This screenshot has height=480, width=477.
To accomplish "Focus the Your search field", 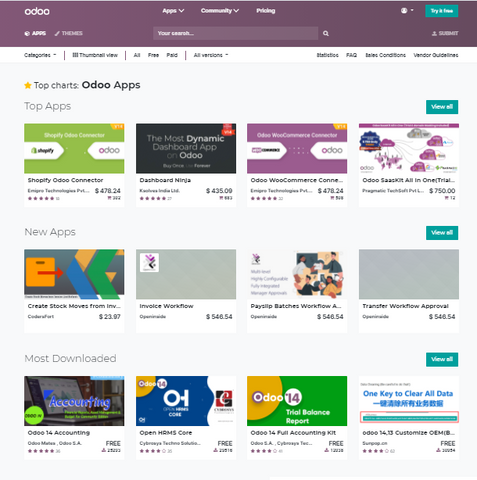I will coord(236,33).
